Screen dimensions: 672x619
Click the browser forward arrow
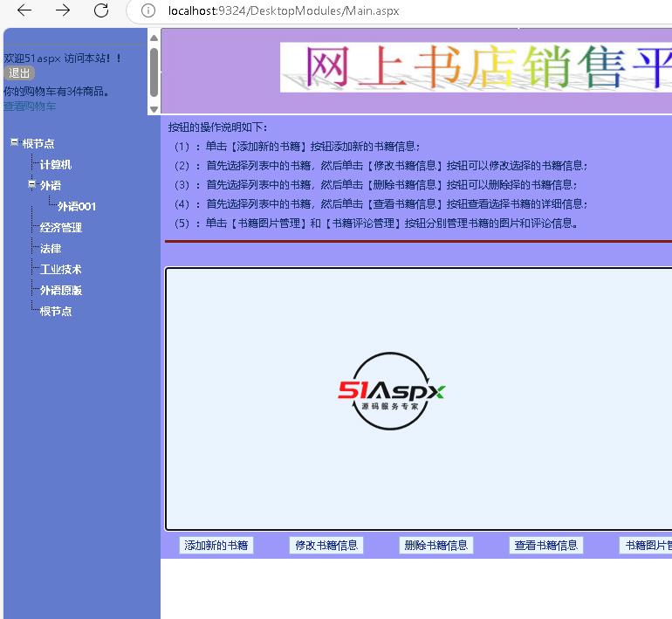63,10
